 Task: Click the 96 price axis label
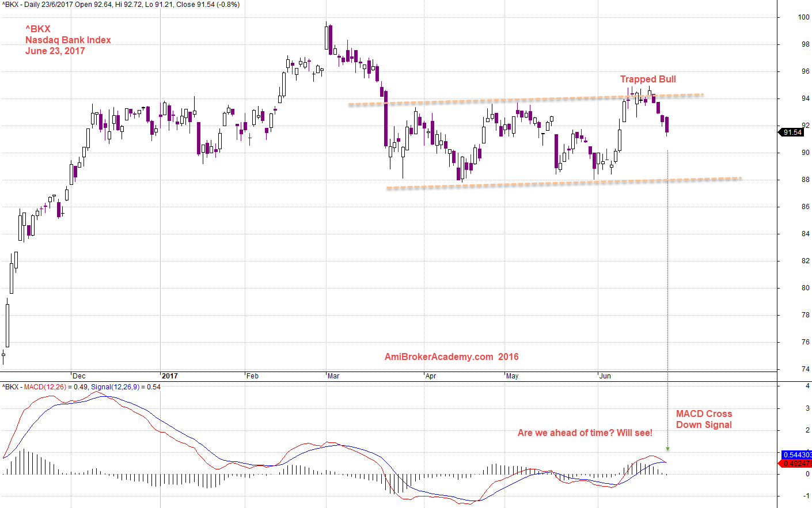coord(805,71)
